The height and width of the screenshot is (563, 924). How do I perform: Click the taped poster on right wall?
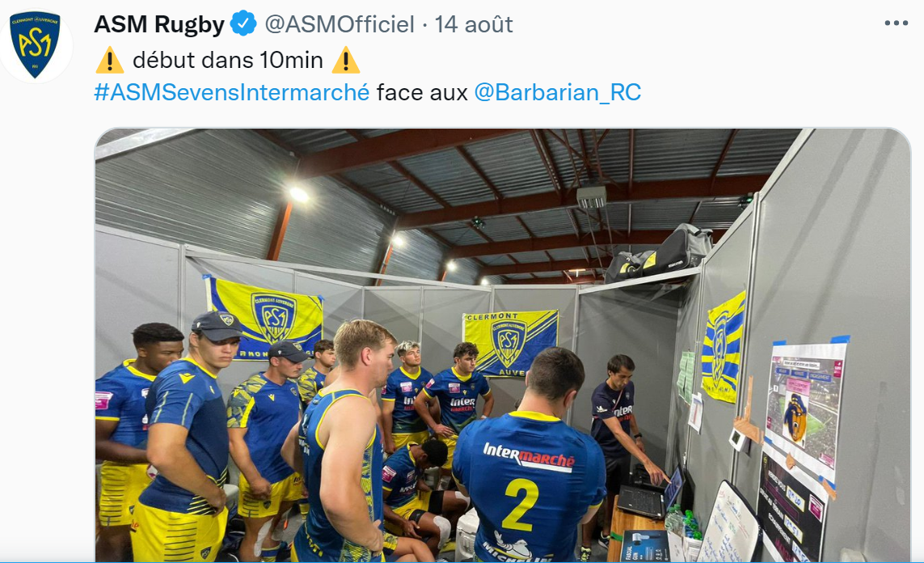[804, 407]
